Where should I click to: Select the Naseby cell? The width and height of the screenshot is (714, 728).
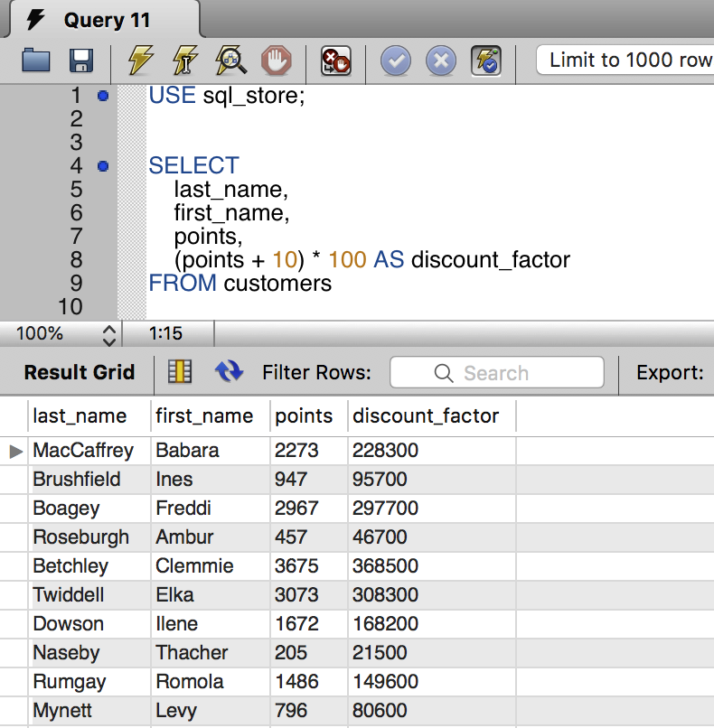(x=89, y=653)
